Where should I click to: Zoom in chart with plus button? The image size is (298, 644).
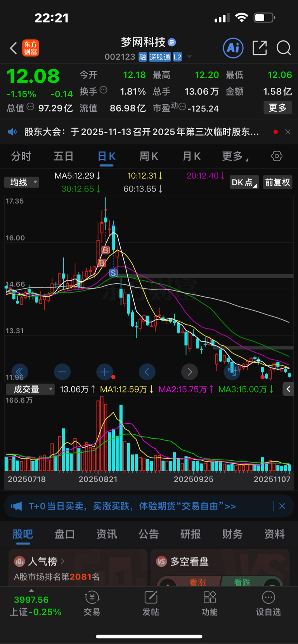[x=105, y=372]
